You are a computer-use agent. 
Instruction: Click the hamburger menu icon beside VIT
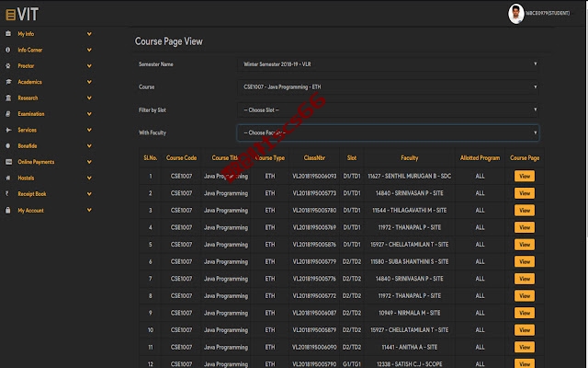[10, 15]
